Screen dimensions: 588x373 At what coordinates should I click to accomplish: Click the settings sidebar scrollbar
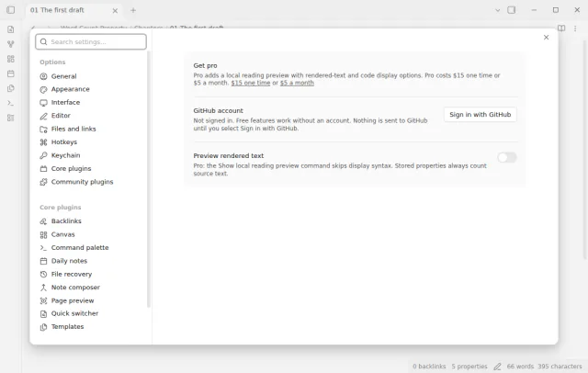149,180
